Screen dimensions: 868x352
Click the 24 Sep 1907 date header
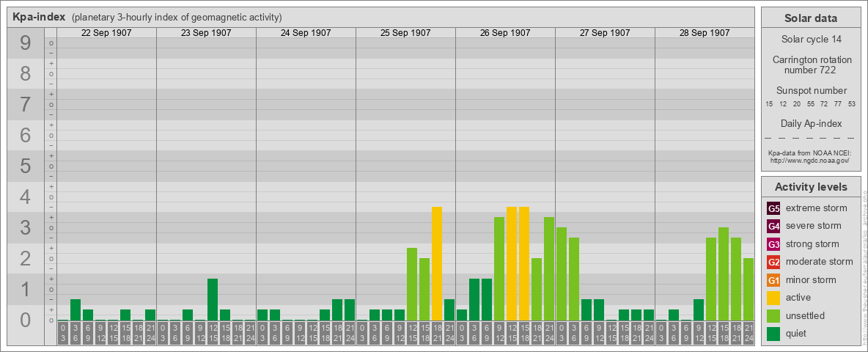(x=306, y=33)
